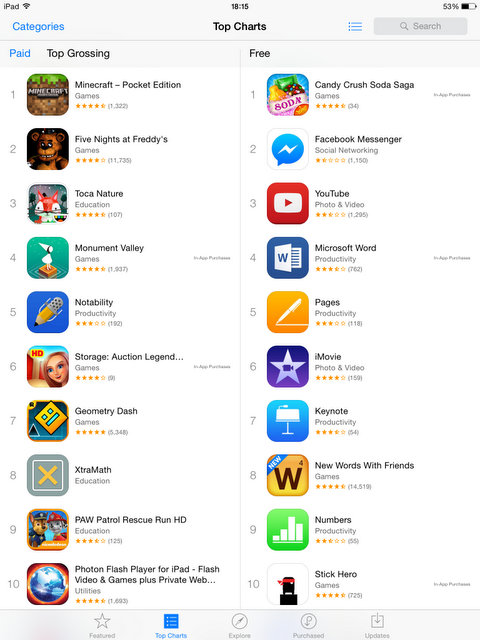Open the YouTube app icon
Screen dimensions: 480x640
pyautogui.click(x=288, y=203)
